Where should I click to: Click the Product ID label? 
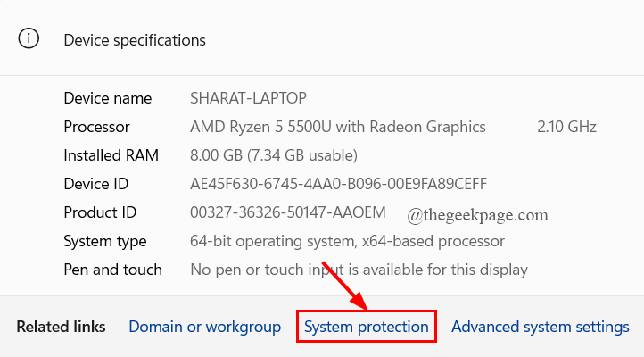(100, 212)
